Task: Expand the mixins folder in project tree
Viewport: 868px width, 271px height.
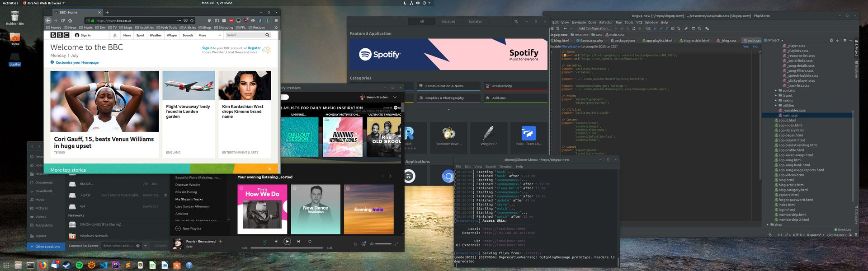Action: [x=776, y=101]
